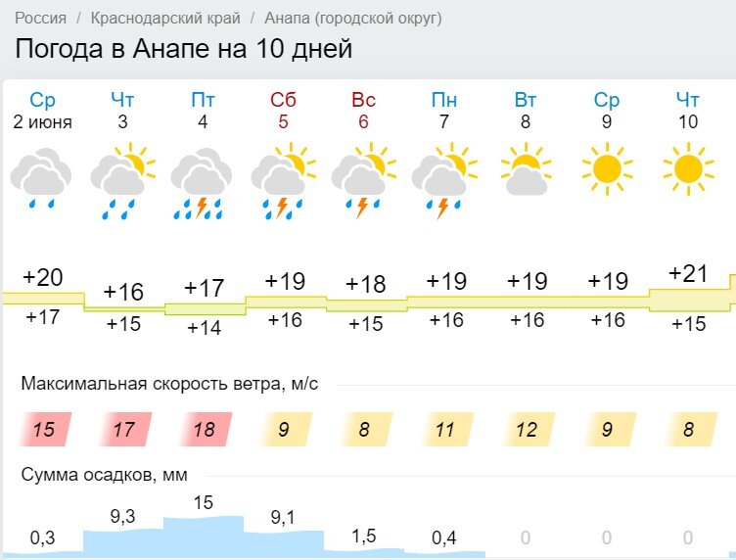
Task: Click the yellow wind speed badge 12
Action: 528,429
